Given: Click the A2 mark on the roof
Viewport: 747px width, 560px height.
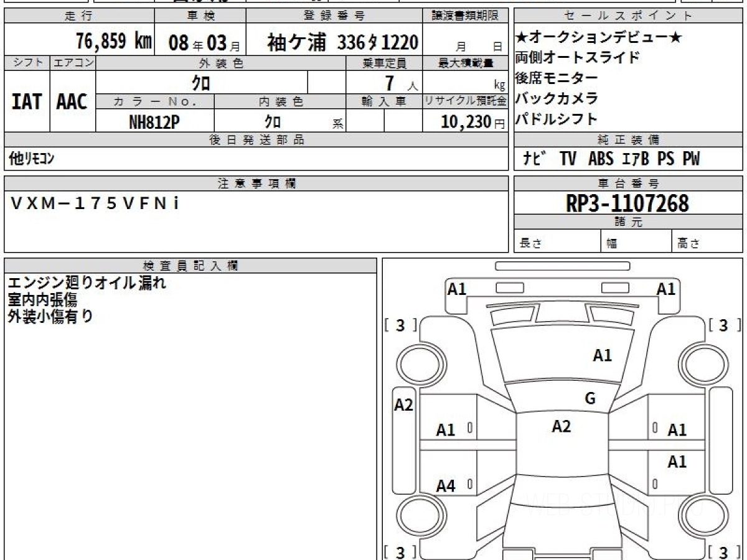Looking at the screenshot, I should [x=561, y=426].
